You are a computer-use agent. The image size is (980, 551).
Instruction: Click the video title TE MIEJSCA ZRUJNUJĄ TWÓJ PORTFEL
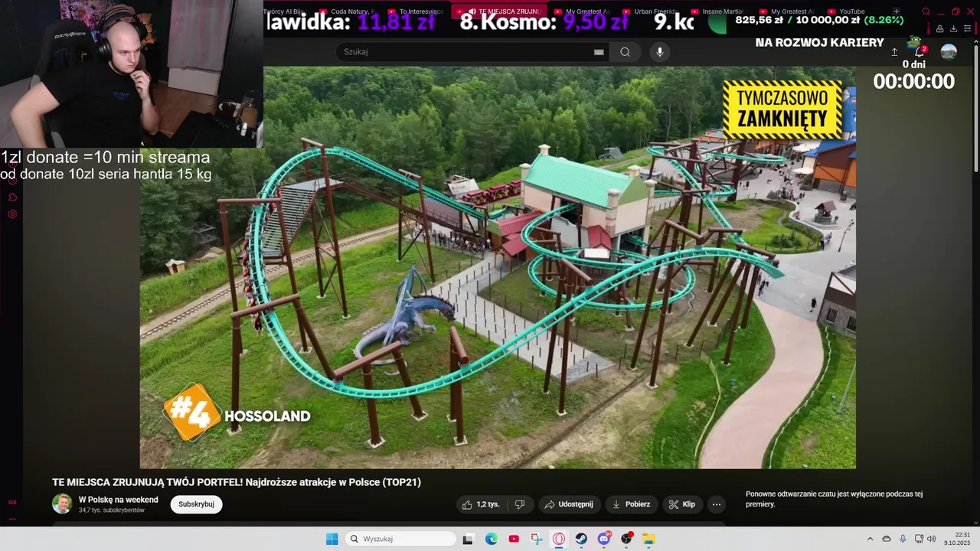tap(237, 482)
